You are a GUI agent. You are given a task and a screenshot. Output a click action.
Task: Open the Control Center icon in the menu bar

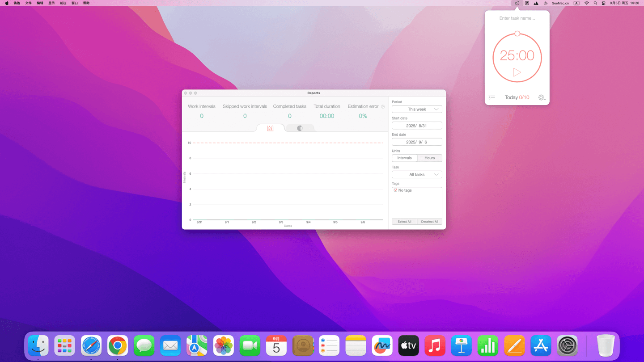click(603, 3)
